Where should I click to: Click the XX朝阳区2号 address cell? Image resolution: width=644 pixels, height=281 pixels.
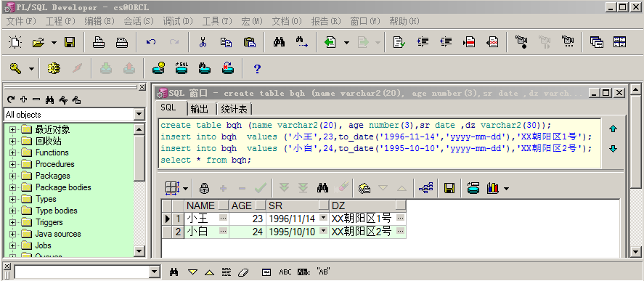pos(367,232)
